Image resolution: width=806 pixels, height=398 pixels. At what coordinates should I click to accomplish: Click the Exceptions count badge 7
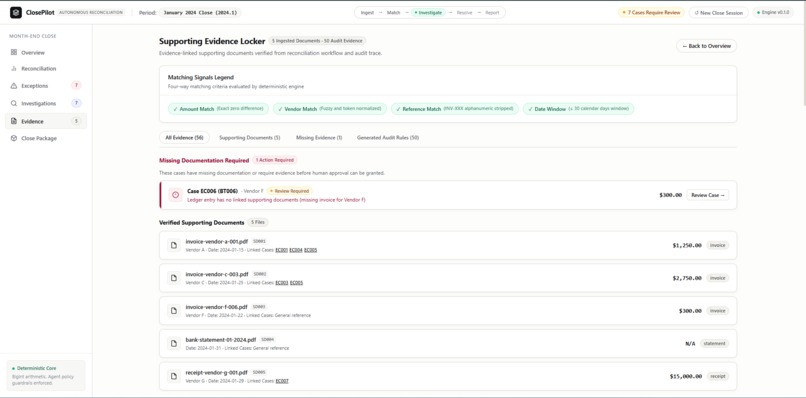pos(77,85)
